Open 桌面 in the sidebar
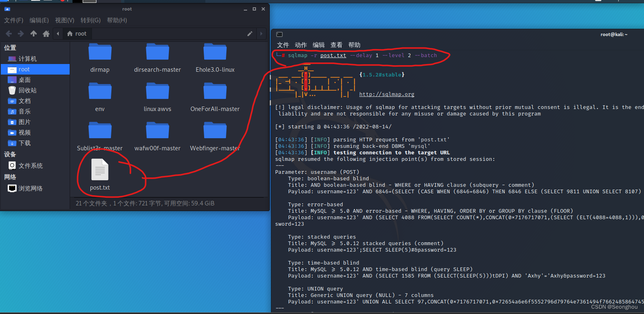 click(35, 80)
